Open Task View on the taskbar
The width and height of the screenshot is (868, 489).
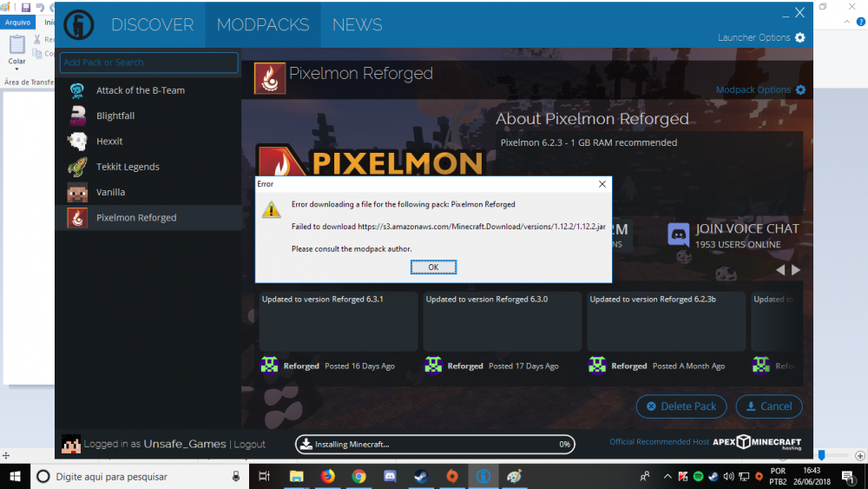point(264,476)
